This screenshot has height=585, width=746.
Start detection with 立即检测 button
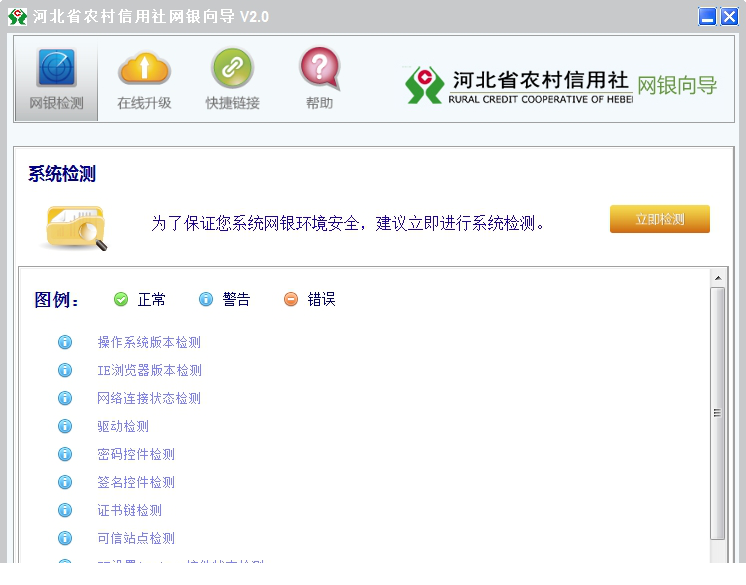pyautogui.click(x=659, y=219)
